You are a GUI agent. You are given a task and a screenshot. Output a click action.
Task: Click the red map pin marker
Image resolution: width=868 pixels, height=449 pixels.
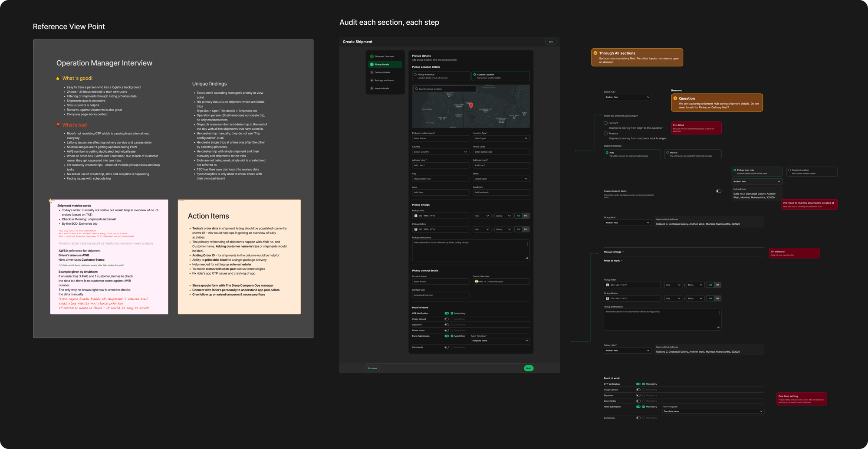471,105
